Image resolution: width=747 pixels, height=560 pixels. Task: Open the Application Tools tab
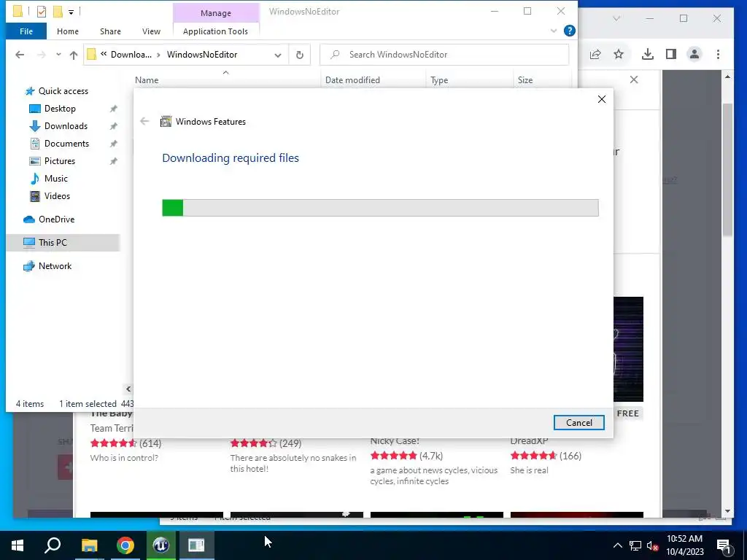(215, 31)
